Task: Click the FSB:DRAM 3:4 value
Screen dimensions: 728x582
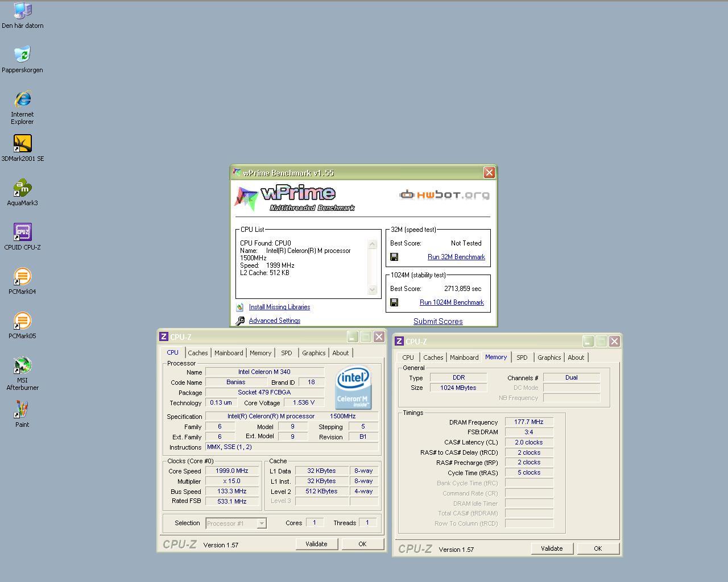Action: [529, 432]
